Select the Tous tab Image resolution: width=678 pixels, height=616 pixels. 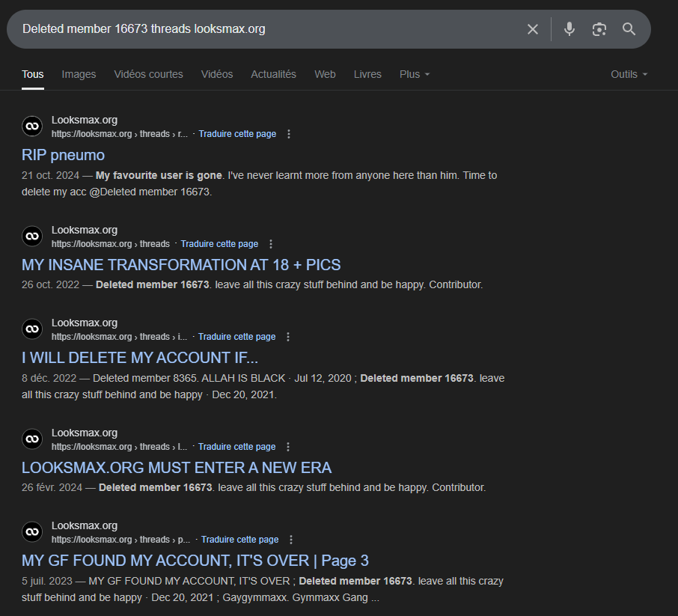pyautogui.click(x=33, y=74)
